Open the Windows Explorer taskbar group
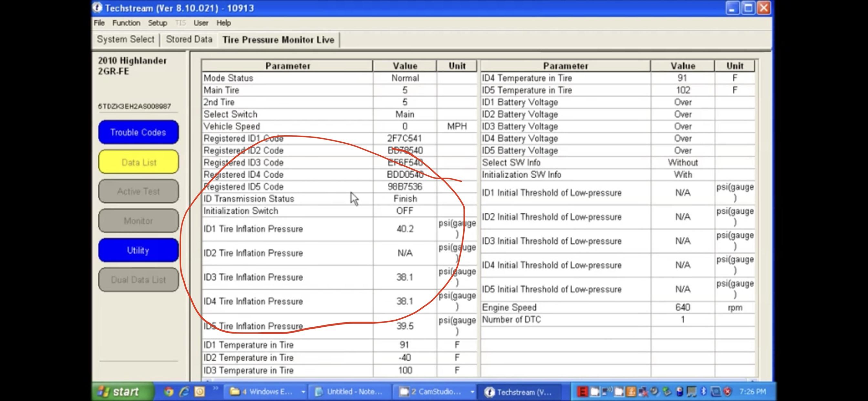The height and width of the screenshot is (401, 868). tap(266, 392)
